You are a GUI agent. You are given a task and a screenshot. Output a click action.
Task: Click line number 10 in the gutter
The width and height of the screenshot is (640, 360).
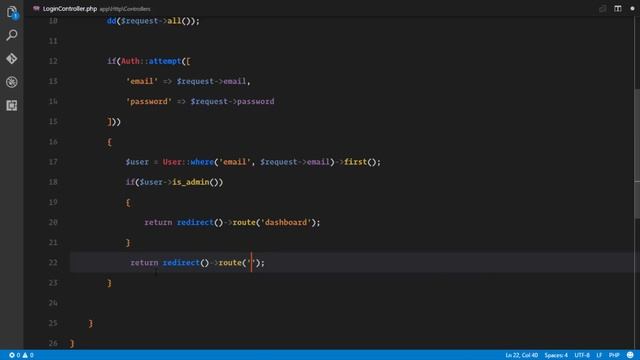coord(53,21)
